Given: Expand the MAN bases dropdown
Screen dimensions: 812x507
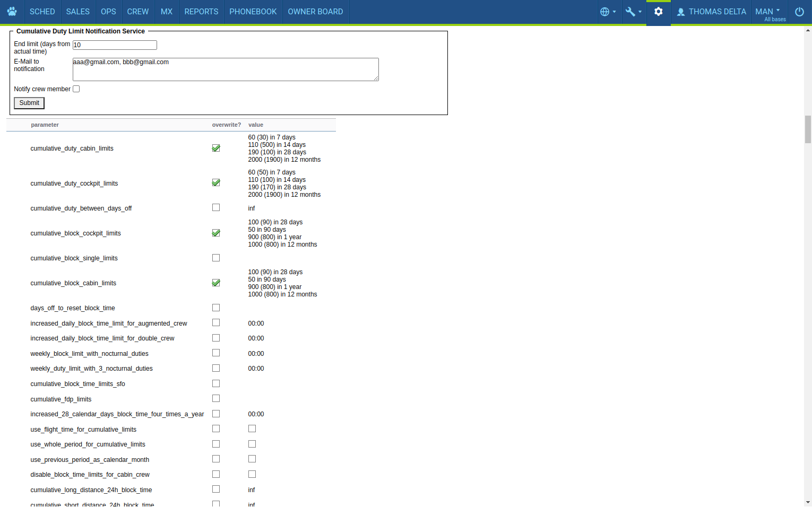Looking at the screenshot, I should pyautogui.click(x=769, y=12).
